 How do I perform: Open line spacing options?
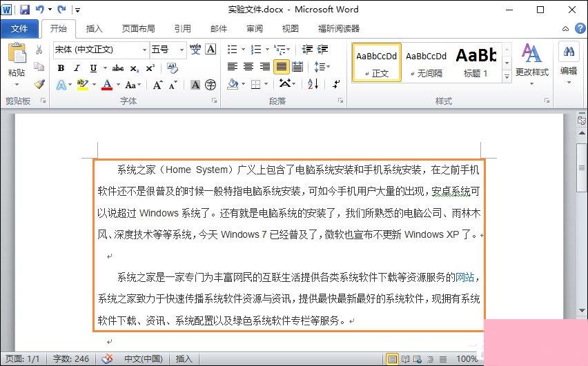pyautogui.click(x=322, y=67)
